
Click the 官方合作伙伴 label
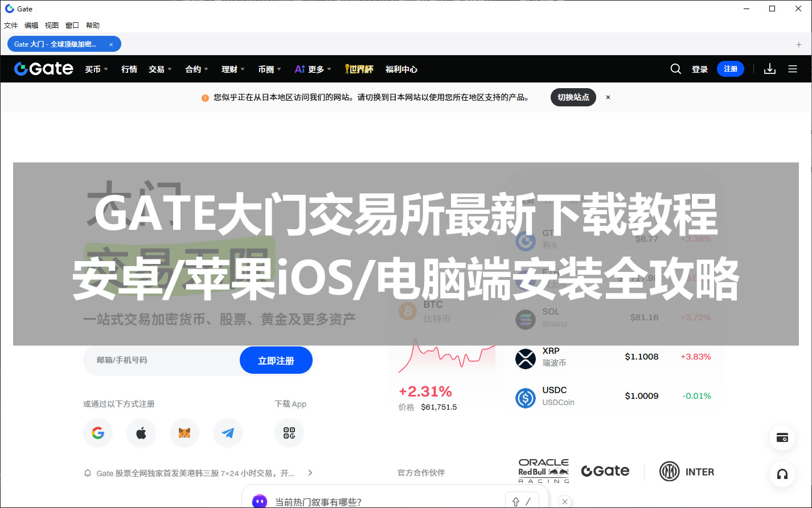click(421, 473)
